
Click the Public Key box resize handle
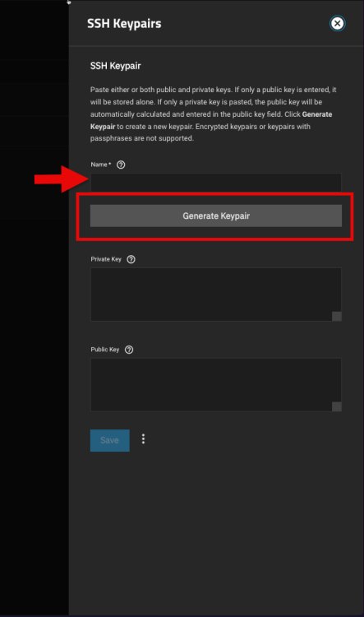(x=337, y=406)
